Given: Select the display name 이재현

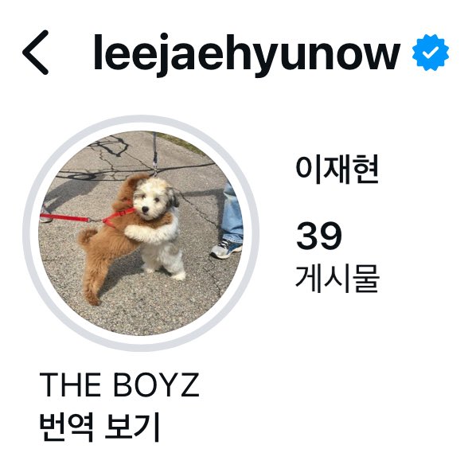Looking at the screenshot, I should point(337,169).
